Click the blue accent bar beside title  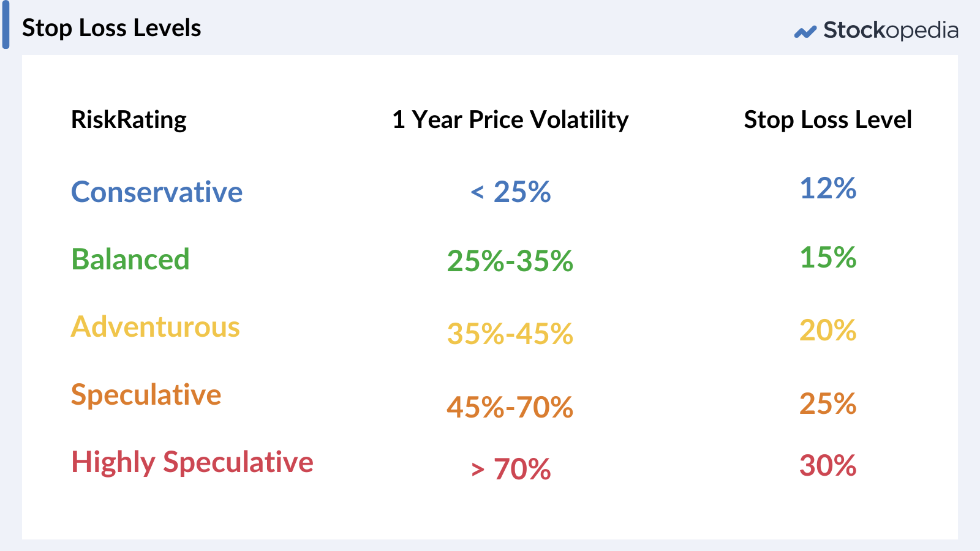tap(6, 24)
